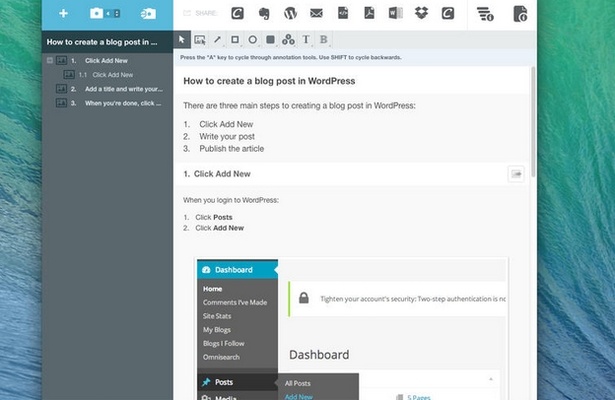The width and height of the screenshot is (615, 400).
Task: Open the document info icon at top right
Action: click(x=520, y=14)
